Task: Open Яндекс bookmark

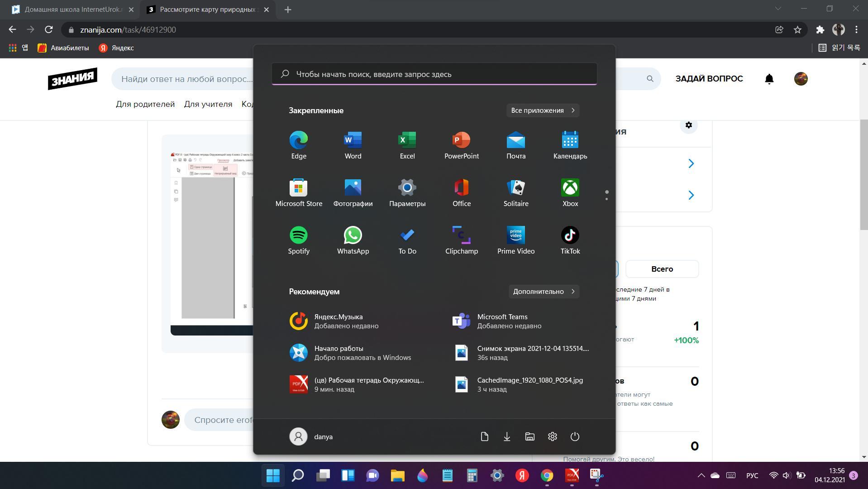Action: coord(116,48)
